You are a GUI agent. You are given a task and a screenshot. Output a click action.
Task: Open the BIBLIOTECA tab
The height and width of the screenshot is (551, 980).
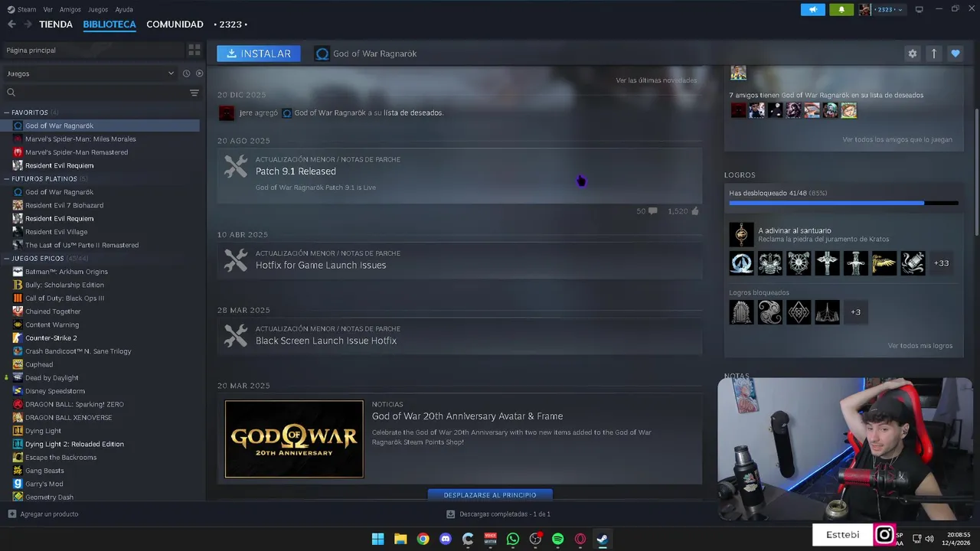[109, 24]
